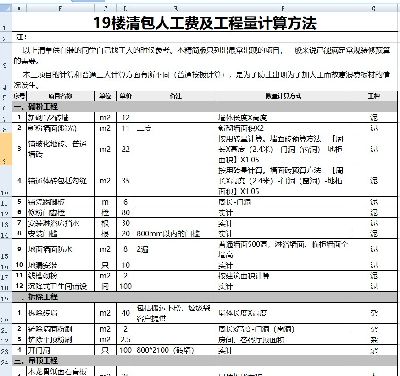The image size is (400, 376).
Task: Select the unit price cell showing 35
Action: point(126,181)
